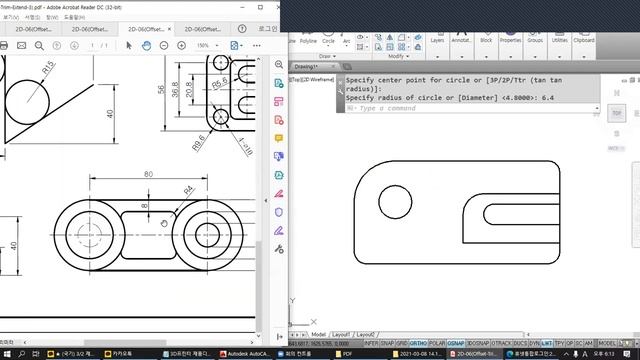Open the Protect shield tool in Acrobat sidebar
Screen dimensions: 640x360
tap(279, 212)
